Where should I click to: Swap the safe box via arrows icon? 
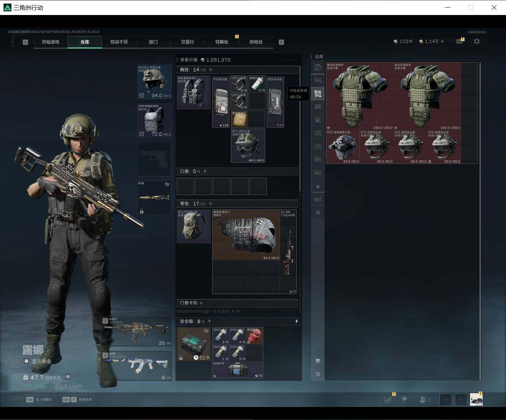pyautogui.click(x=206, y=331)
